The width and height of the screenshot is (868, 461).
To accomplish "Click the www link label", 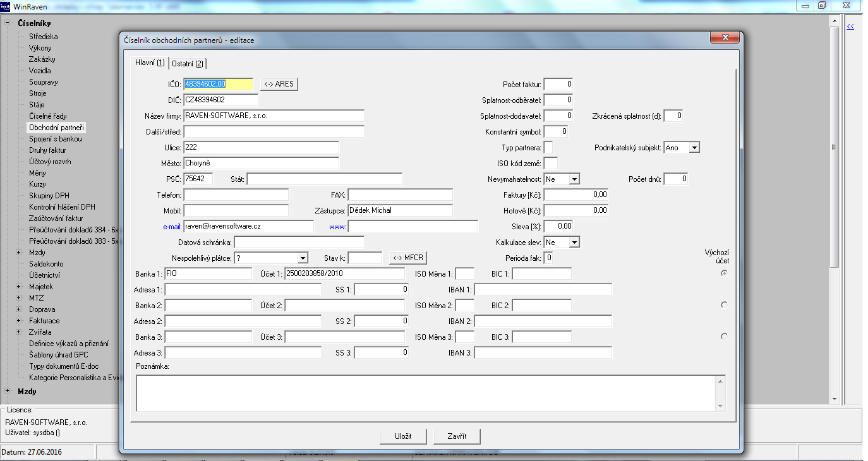I will tap(337, 226).
